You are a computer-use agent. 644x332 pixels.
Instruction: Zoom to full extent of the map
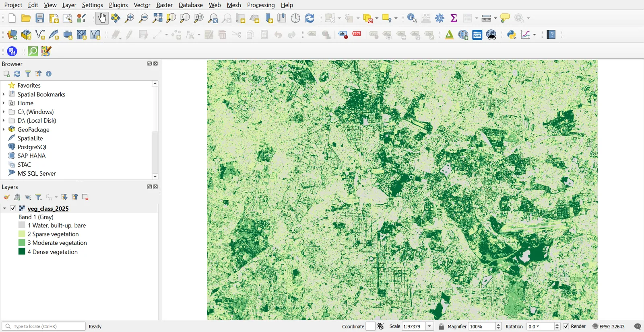(x=157, y=18)
